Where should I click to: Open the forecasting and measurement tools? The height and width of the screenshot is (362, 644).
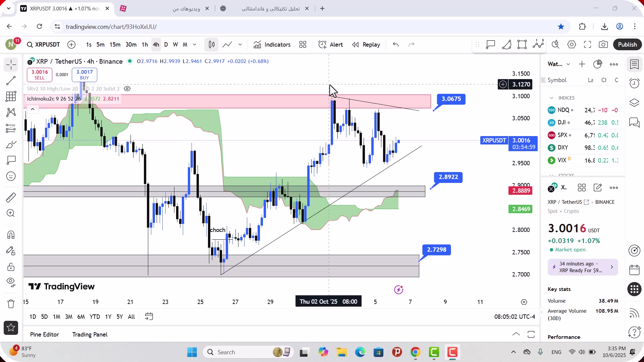tap(11, 128)
